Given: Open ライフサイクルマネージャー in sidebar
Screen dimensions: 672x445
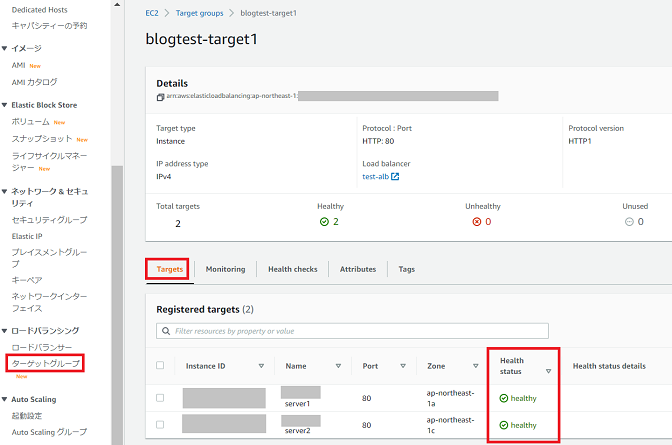Looking at the screenshot, I should (49, 162).
